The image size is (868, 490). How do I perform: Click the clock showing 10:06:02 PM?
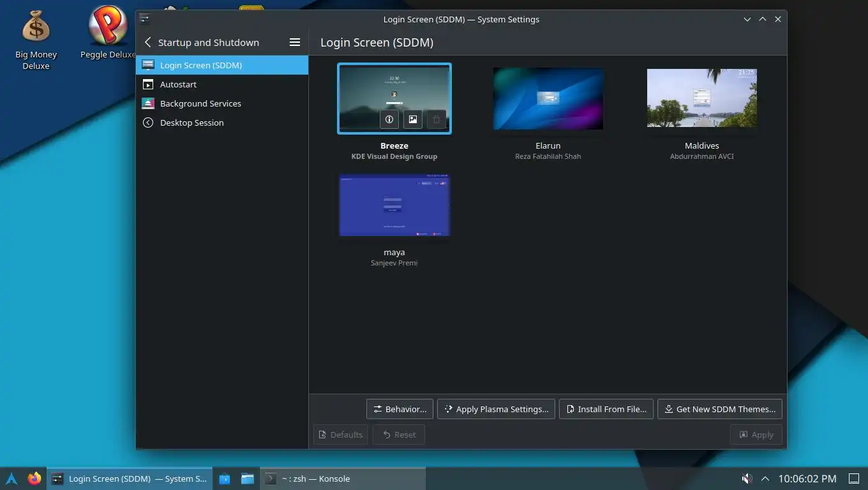point(807,479)
